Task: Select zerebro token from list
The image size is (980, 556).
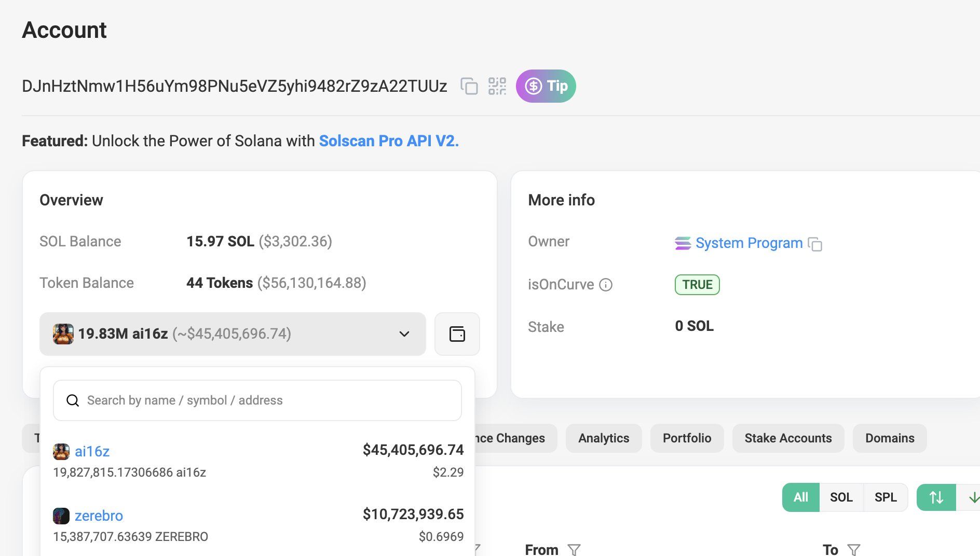Action: pos(258,525)
